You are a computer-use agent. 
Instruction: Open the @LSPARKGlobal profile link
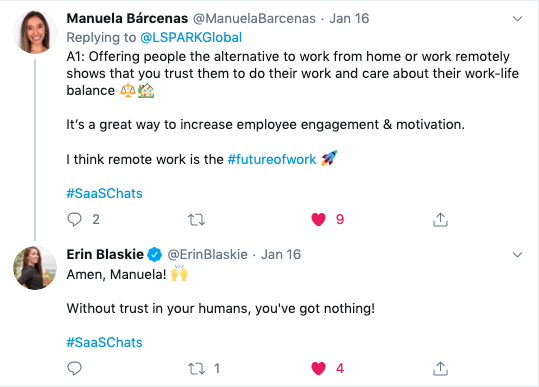pos(191,37)
